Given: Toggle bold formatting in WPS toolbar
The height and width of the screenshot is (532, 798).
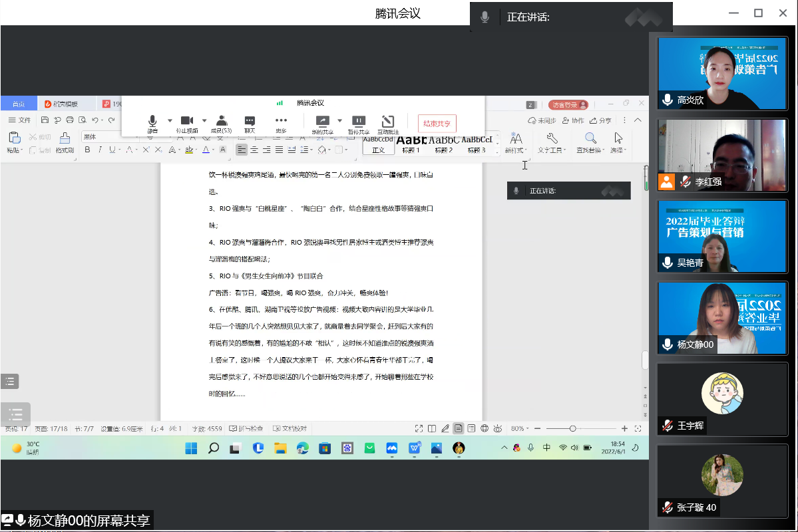Looking at the screenshot, I should point(87,150).
